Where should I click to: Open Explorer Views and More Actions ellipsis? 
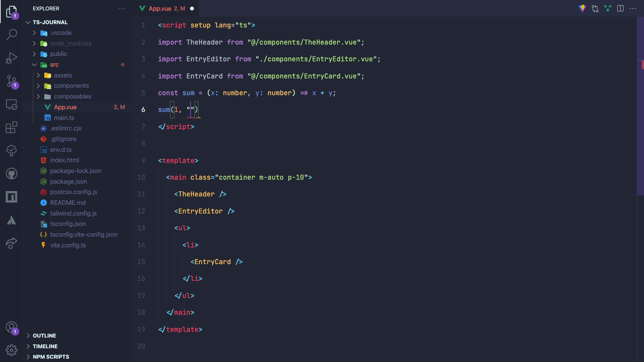[x=122, y=8]
